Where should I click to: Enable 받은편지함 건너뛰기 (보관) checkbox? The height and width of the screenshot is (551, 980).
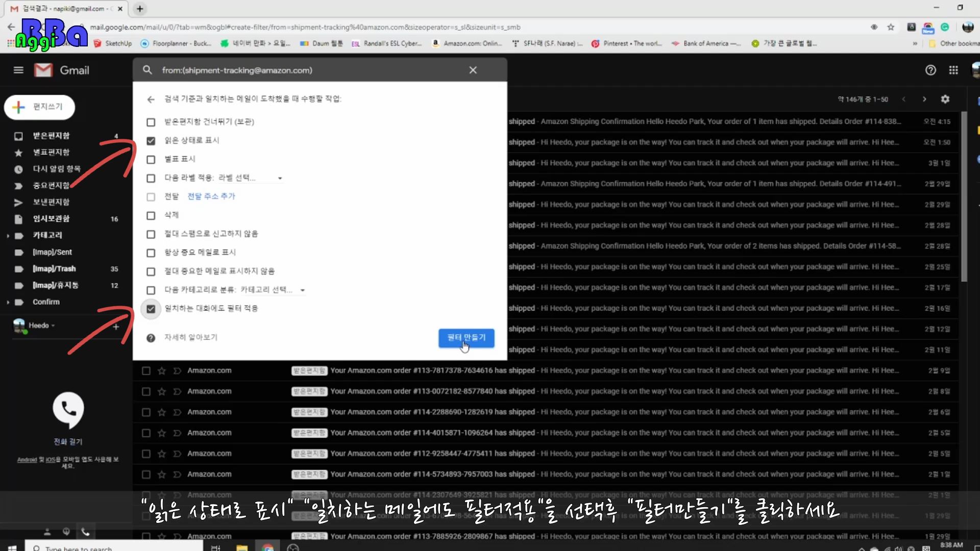point(151,122)
